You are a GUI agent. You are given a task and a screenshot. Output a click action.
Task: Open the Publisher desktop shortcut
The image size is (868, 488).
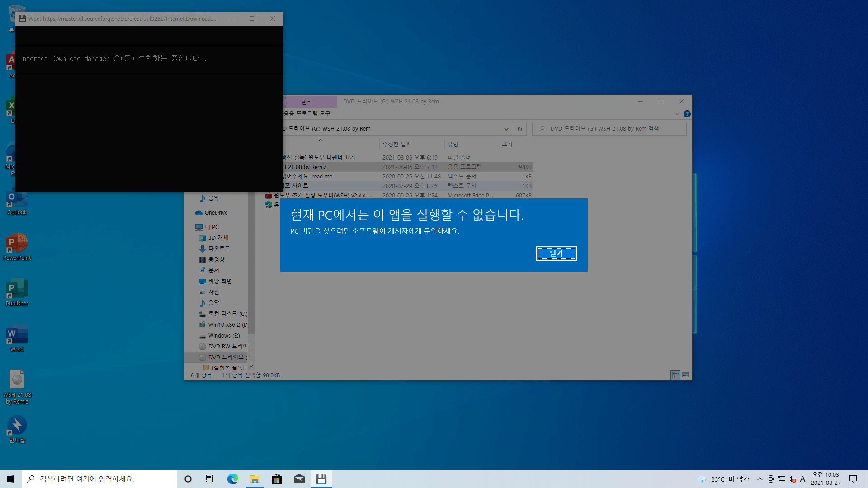pyautogui.click(x=17, y=293)
